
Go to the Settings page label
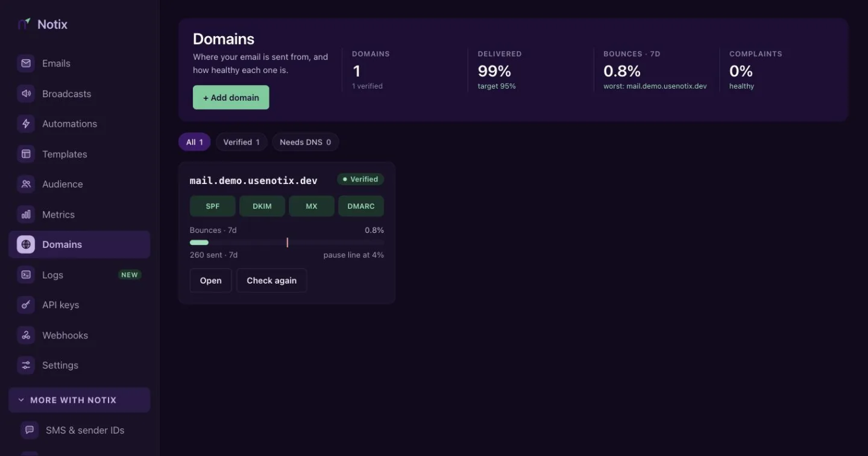click(x=60, y=366)
